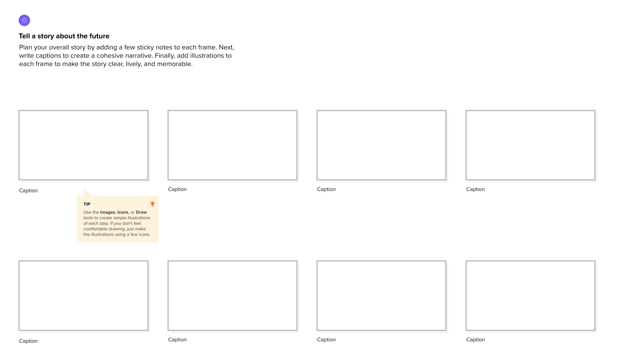Click the top-left storyboard frame
This screenshot has width=633, height=364.
click(x=84, y=145)
